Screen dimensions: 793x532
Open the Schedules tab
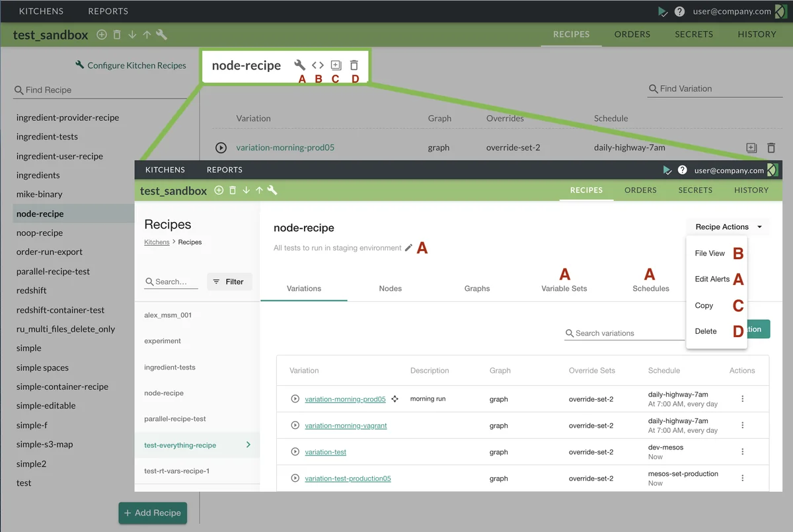coord(650,288)
